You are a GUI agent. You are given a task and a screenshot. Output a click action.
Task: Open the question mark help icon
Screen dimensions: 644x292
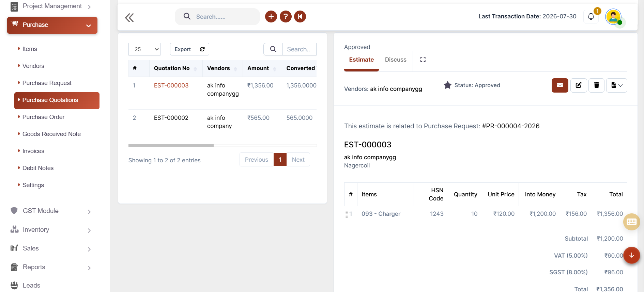(x=286, y=16)
